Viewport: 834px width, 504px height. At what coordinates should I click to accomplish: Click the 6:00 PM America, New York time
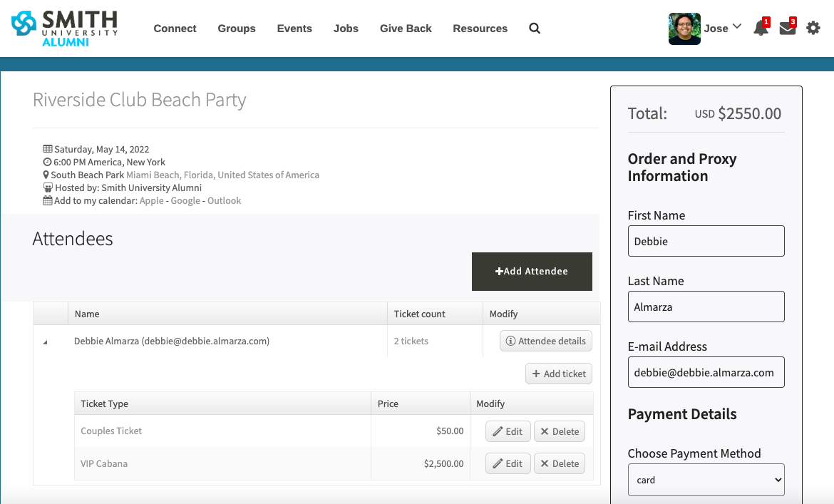click(x=109, y=162)
